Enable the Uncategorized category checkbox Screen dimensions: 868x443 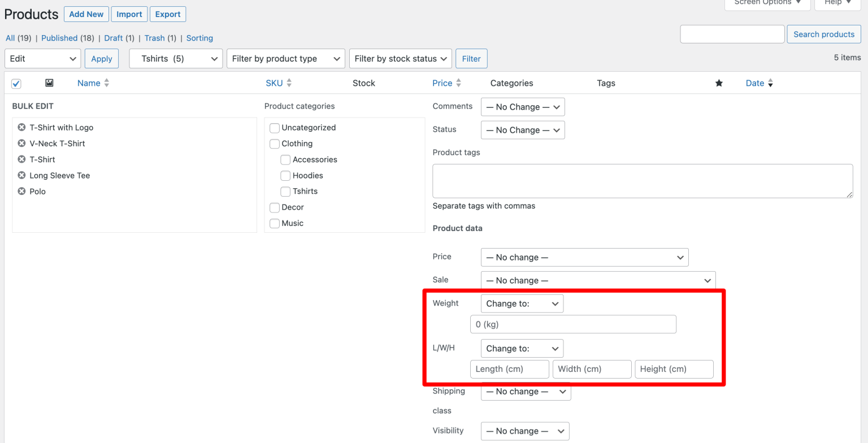(x=274, y=127)
